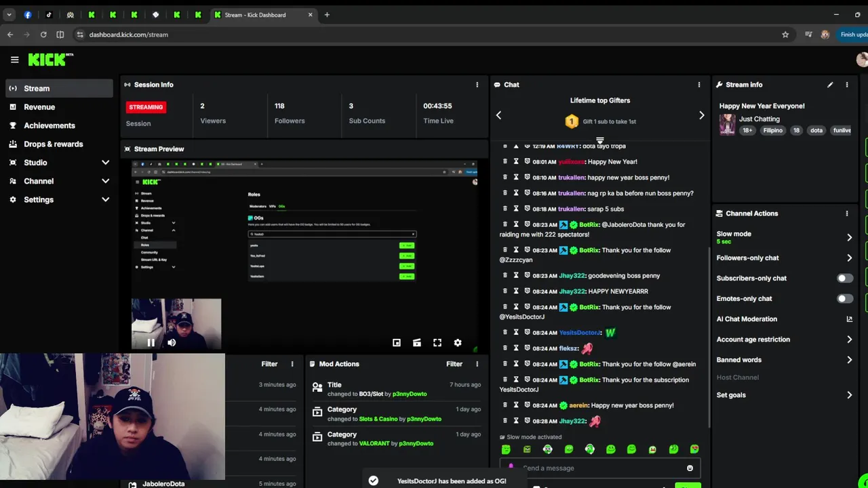The image size is (868, 488).
Task: Expand the Settings sidebar section
Action: [60, 199]
